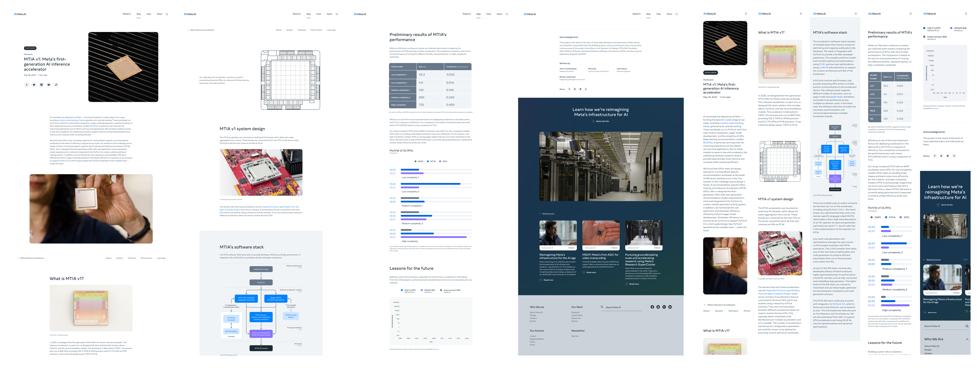Click play icon beside desktop 'Watch the film'
Image resolution: width=980 pixels, height=370 pixels.
pyautogui.click(x=594, y=121)
